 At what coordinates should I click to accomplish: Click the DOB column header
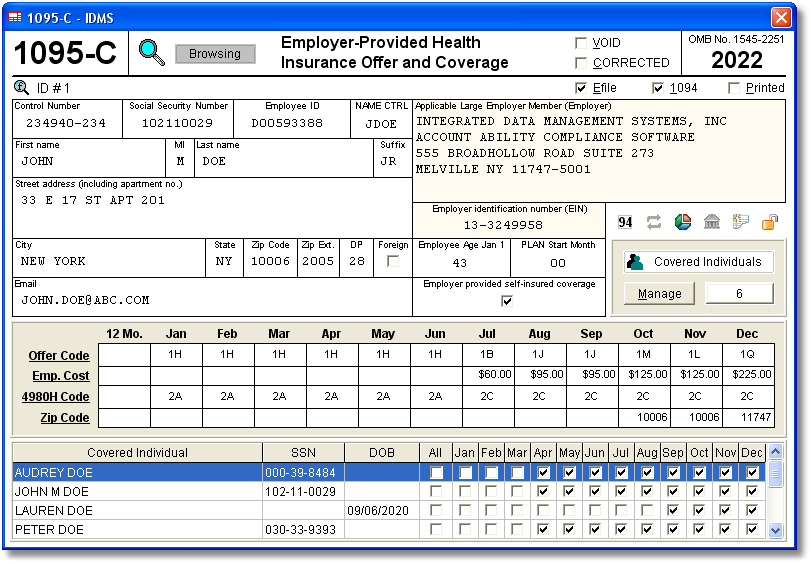[x=382, y=453]
